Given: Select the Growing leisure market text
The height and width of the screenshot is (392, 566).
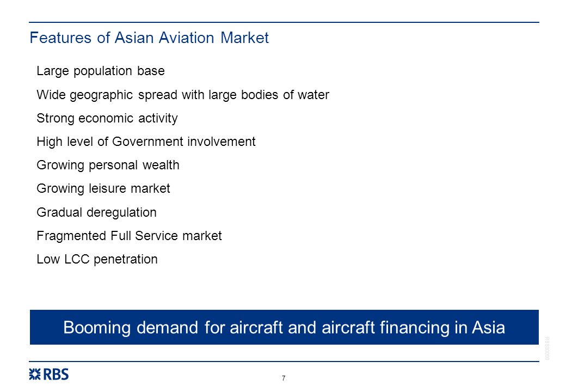Looking at the screenshot, I should coord(103,189).
